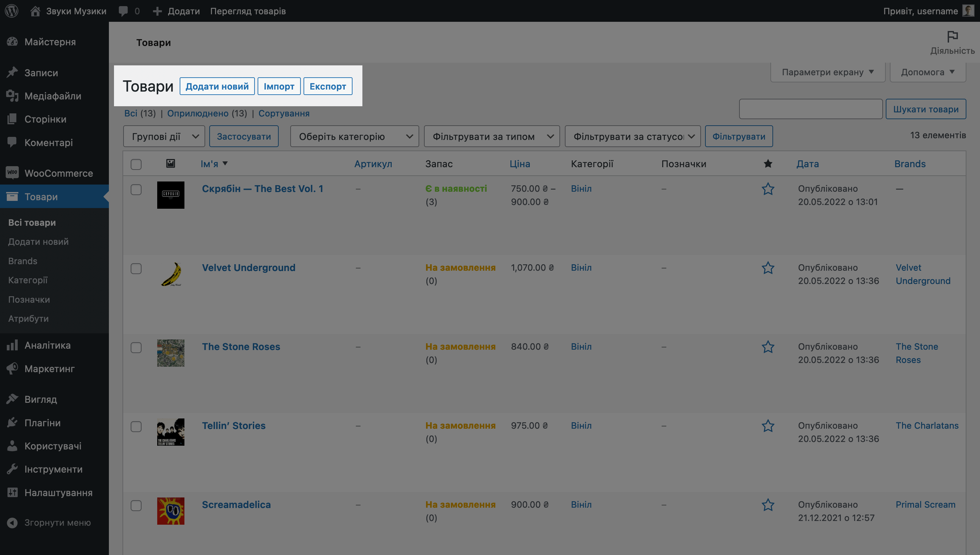The width and height of the screenshot is (980, 555).
Task: Click the image column header icon
Action: pos(170,163)
